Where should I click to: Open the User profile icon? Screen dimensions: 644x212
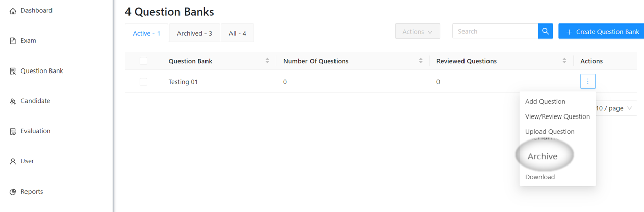[x=13, y=161]
